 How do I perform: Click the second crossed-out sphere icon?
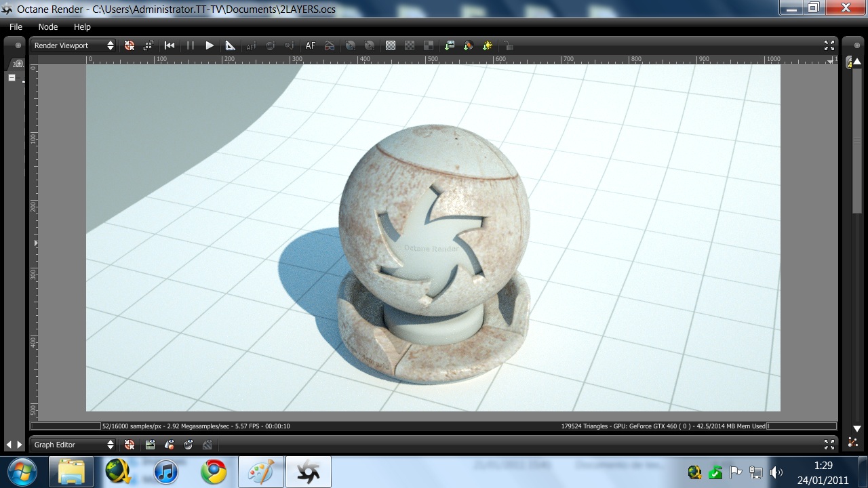(370, 45)
